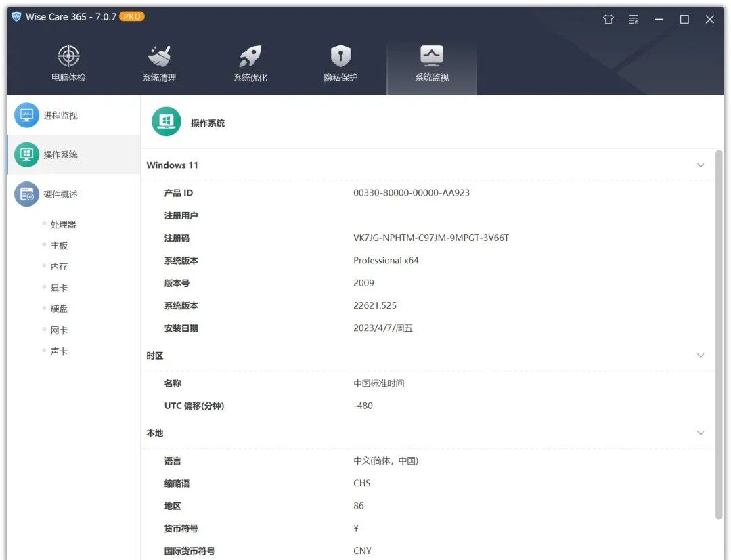The image size is (731, 560).
Task: Click the 进程监视 sidebar icon
Action: click(x=26, y=114)
